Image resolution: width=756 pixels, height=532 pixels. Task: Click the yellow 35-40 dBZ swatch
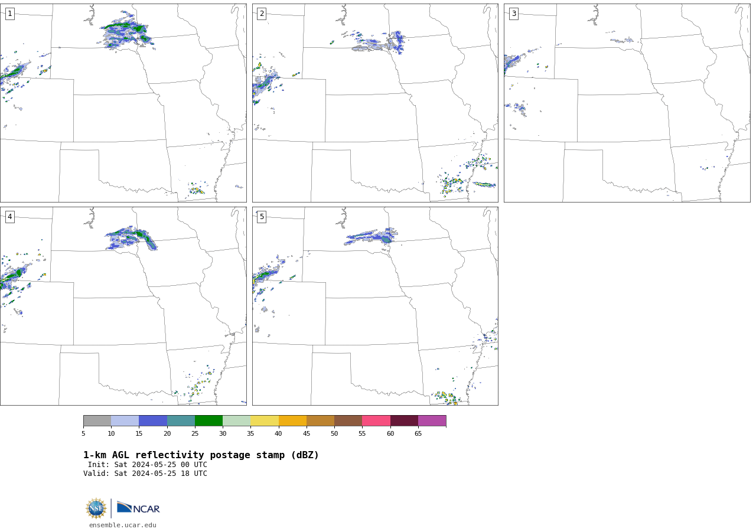265,420
